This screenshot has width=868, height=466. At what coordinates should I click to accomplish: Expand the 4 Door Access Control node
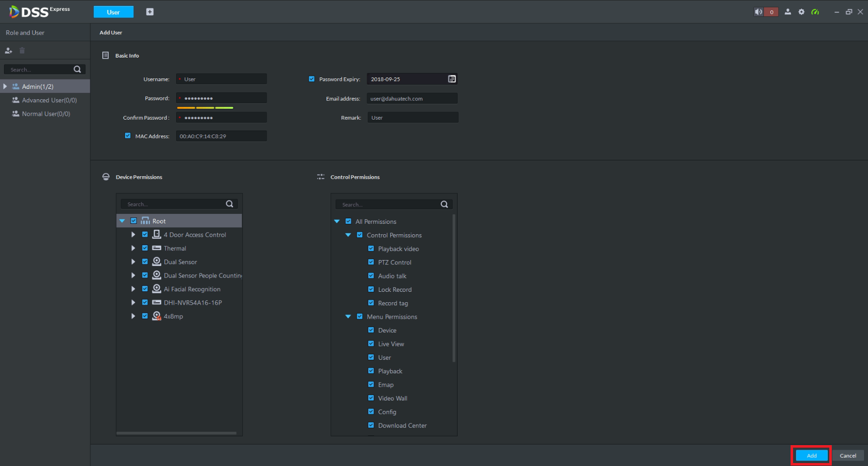click(133, 235)
